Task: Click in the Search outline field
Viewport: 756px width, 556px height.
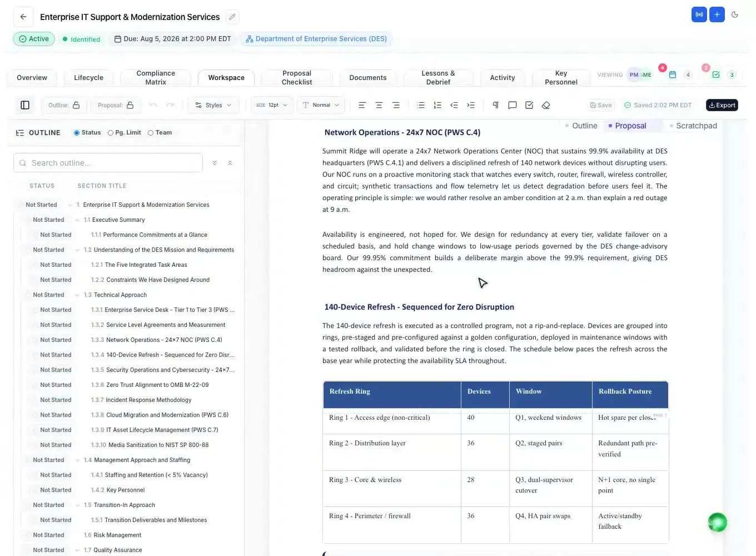Action: click(x=108, y=163)
